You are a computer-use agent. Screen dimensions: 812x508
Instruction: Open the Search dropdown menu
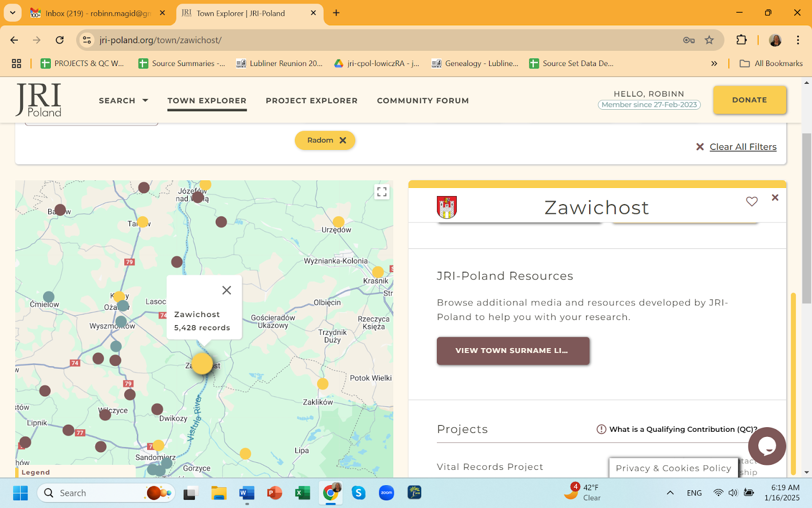point(123,101)
